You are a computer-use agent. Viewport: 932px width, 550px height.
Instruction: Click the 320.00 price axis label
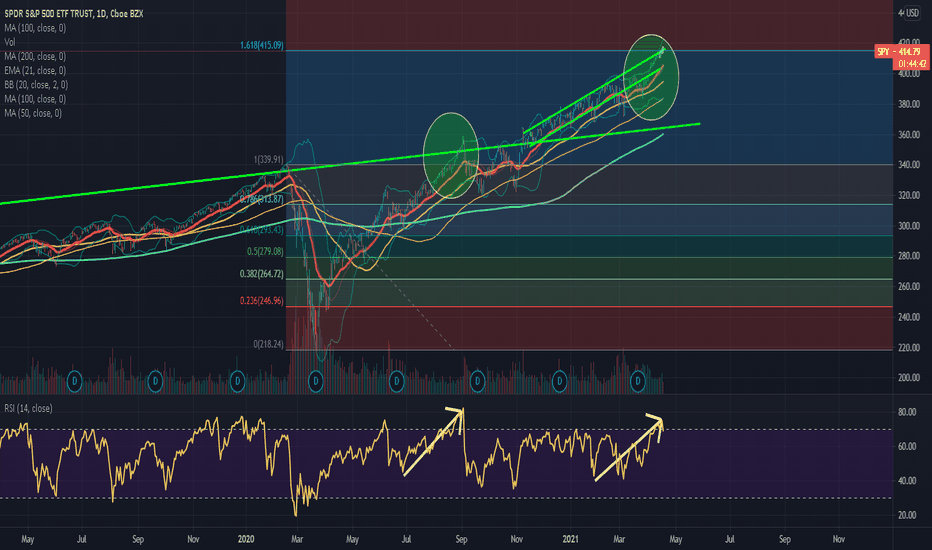[909, 195]
